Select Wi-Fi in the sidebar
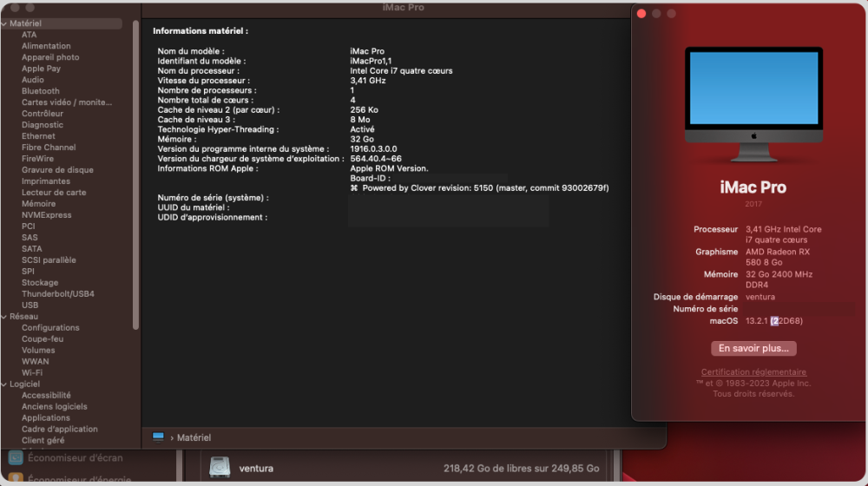 32,372
